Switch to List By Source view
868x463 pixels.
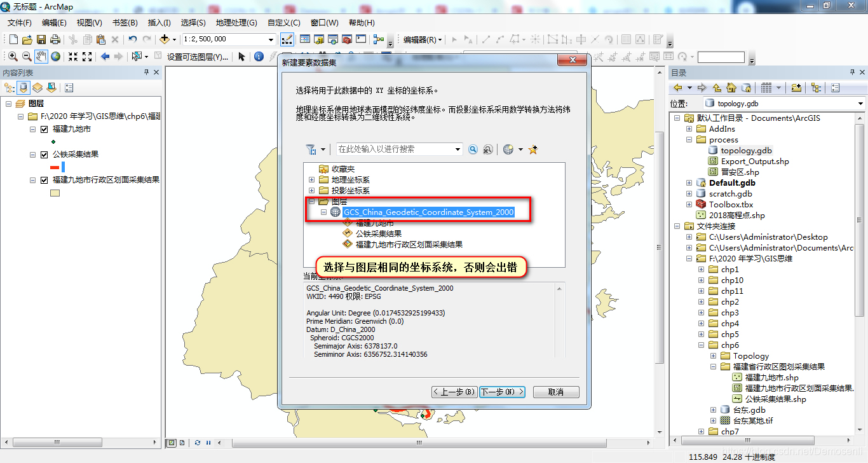pyautogui.click(x=24, y=88)
